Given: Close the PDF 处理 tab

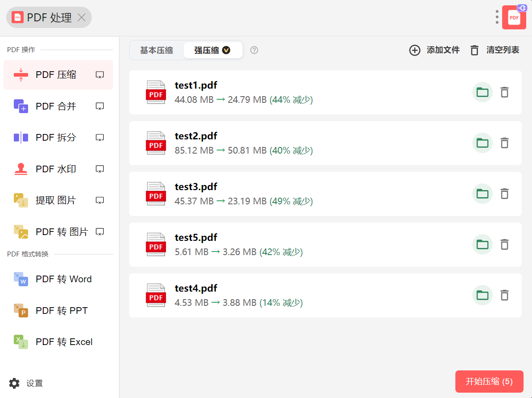Looking at the screenshot, I should tap(82, 17).
